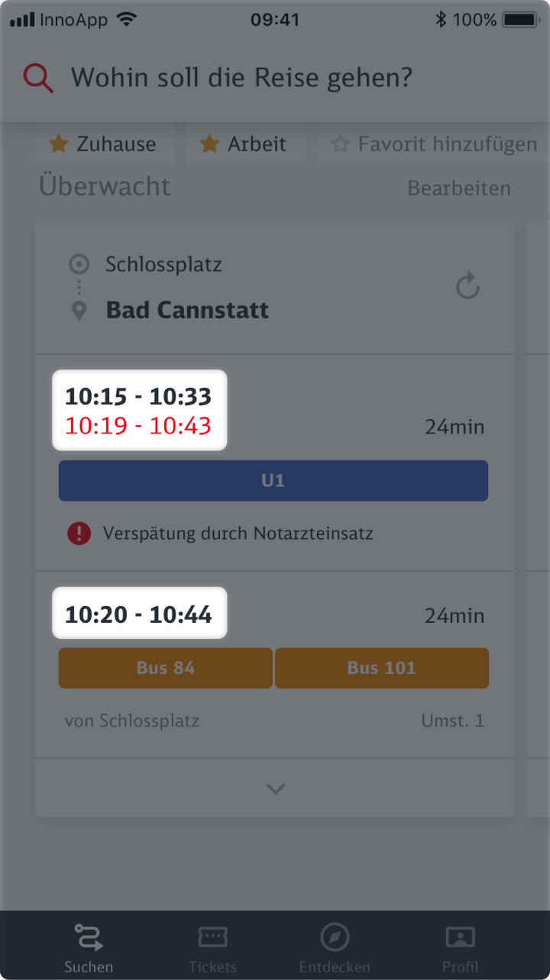Select the Bus 84 segment
Viewport: 550px width, 980px height.
166,668
